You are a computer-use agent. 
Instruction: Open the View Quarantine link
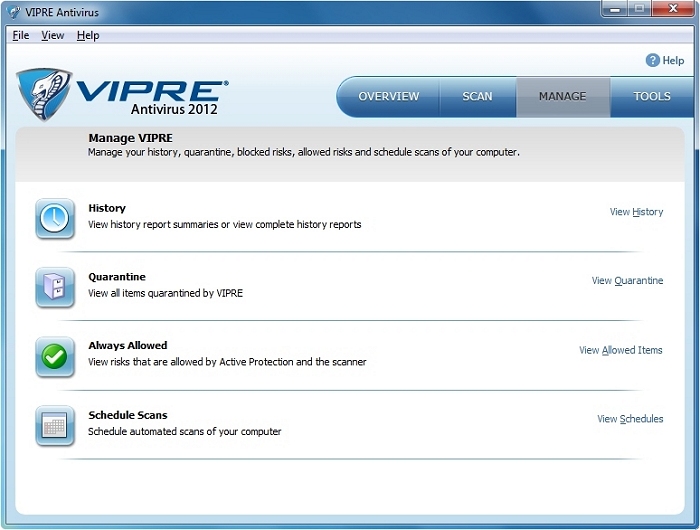pos(627,280)
